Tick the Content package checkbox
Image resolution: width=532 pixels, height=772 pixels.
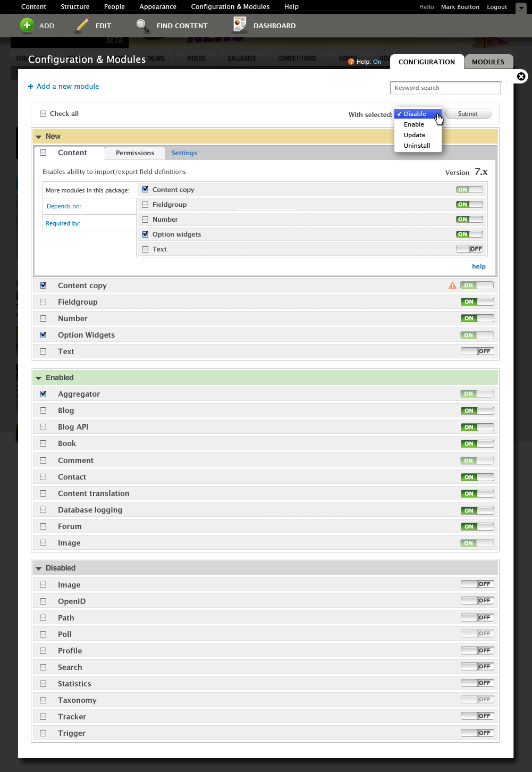pyautogui.click(x=44, y=153)
